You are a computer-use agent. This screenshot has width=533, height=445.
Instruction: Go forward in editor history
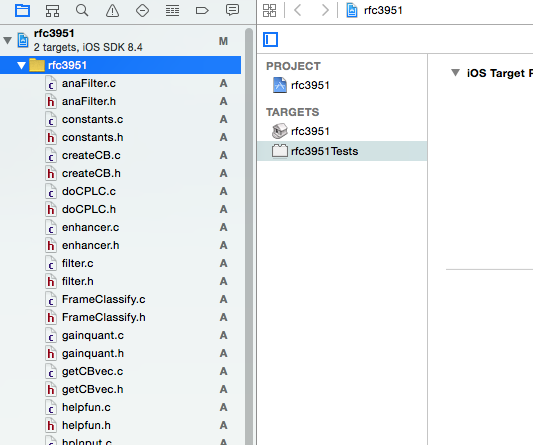325,10
